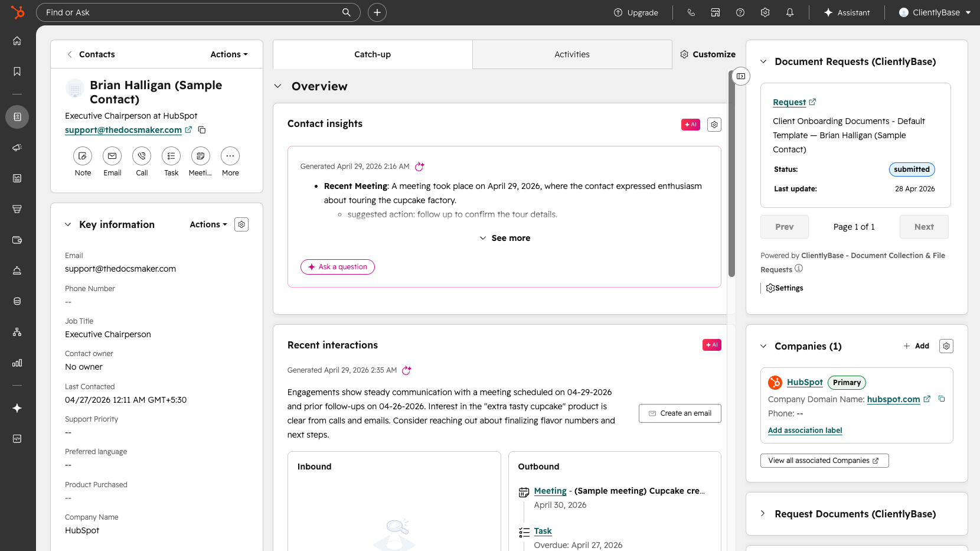Open the Marketing megaphone sidebar icon
Image resolution: width=980 pixels, height=551 pixels.
(17, 148)
